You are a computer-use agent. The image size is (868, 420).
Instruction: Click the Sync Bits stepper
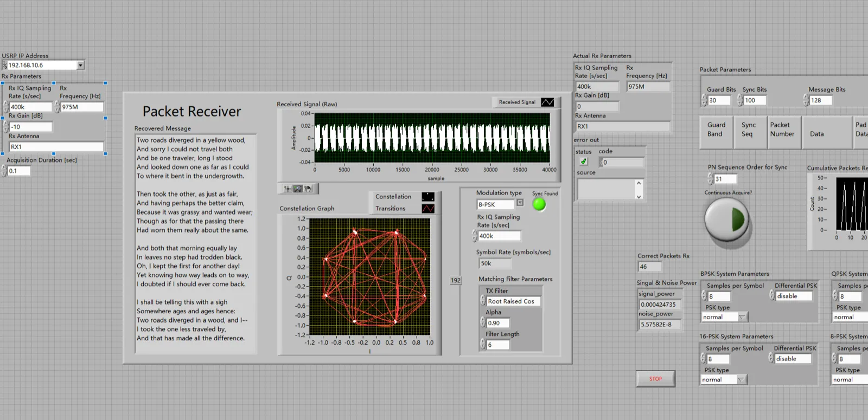[740, 100]
